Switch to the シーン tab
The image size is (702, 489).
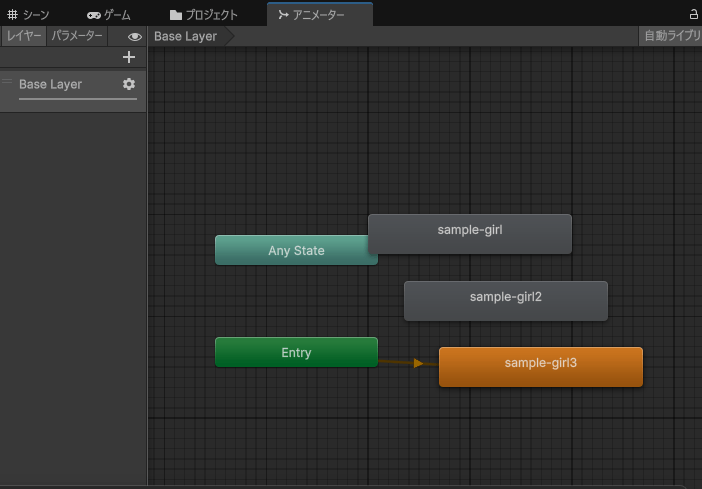pyautogui.click(x=28, y=15)
